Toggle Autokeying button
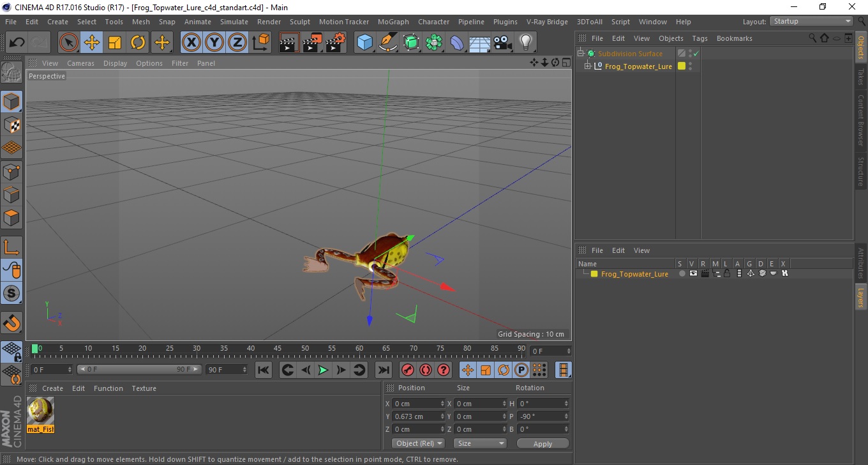The height and width of the screenshot is (465, 868). click(x=426, y=369)
